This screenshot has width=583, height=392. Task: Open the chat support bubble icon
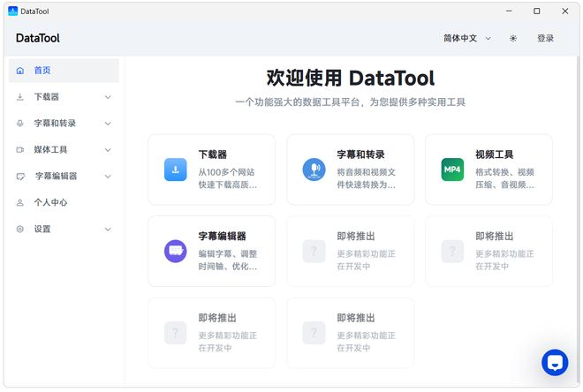555,362
